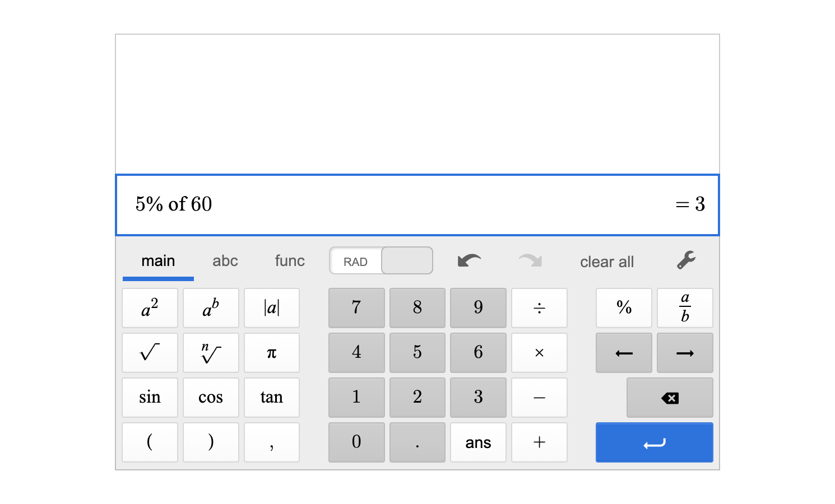Insert pi using the π key
This screenshot has width=835, height=504.
(272, 353)
